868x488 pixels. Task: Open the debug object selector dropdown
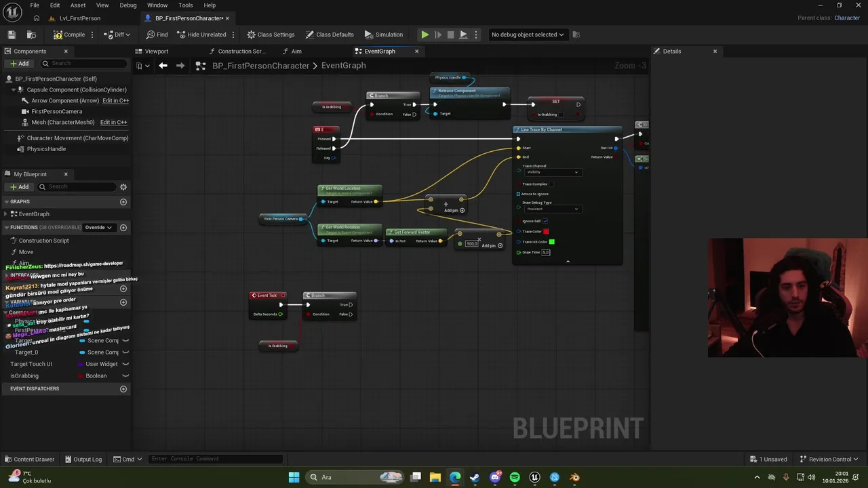[x=528, y=35]
